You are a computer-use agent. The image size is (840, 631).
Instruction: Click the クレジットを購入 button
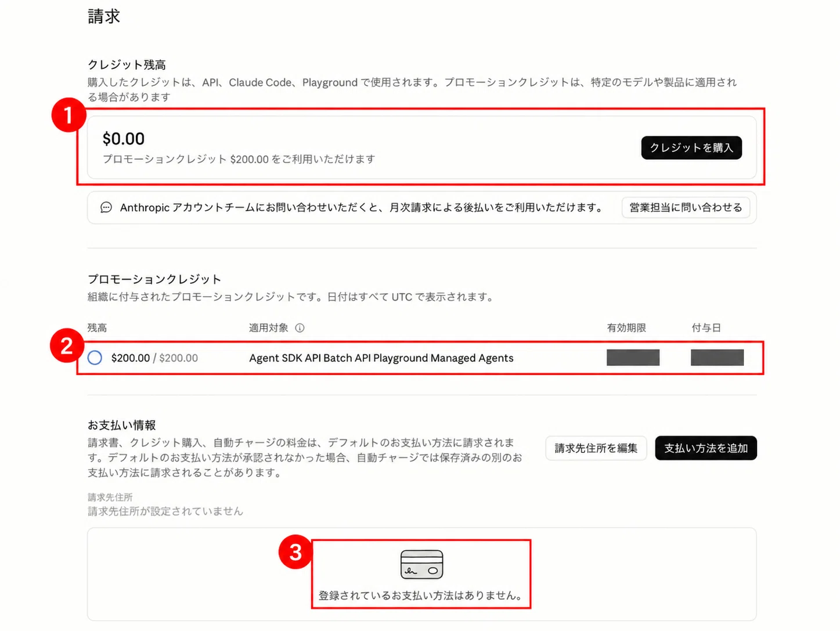[x=691, y=147]
